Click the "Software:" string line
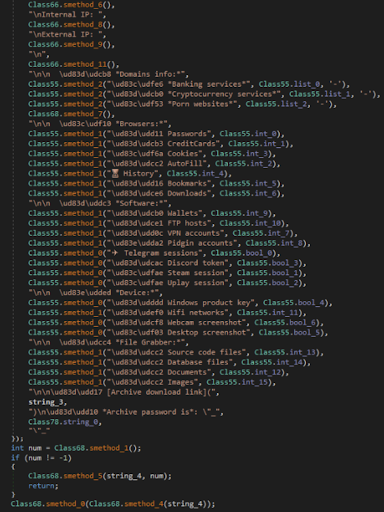Screen dimensions: 384x512 [100, 203]
